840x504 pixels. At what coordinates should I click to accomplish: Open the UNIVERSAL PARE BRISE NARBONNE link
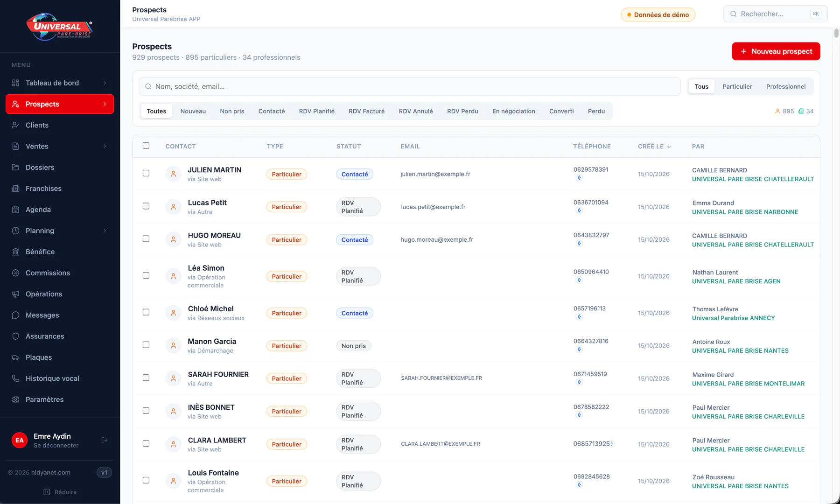pos(745,212)
